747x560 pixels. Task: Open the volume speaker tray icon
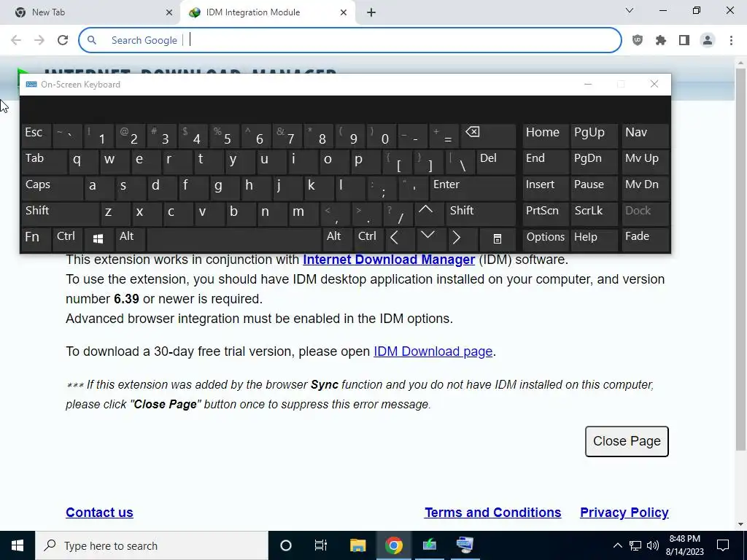pos(653,545)
